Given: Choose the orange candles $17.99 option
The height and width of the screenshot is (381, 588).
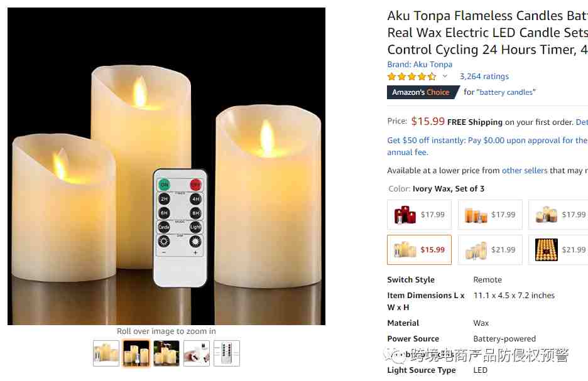Looking at the screenshot, I should point(490,215).
